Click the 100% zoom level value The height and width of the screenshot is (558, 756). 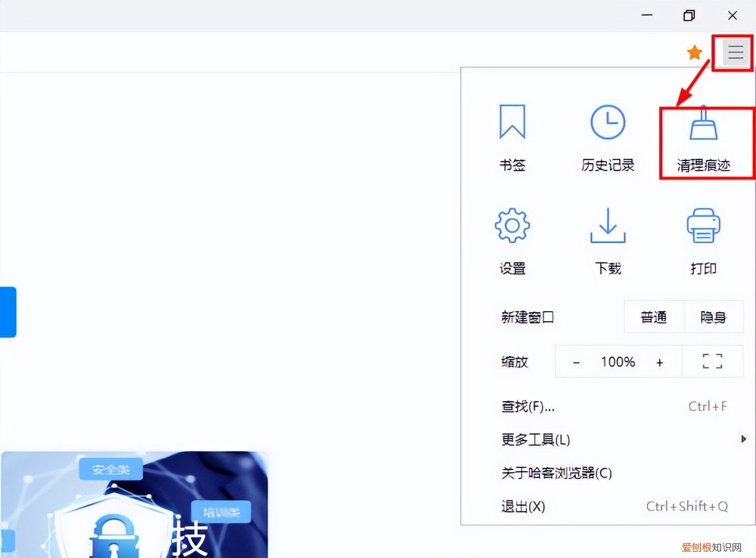[617, 361]
